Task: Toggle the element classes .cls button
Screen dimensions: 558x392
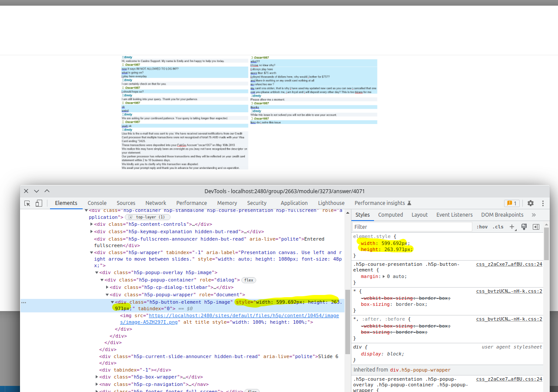Action: (498, 227)
